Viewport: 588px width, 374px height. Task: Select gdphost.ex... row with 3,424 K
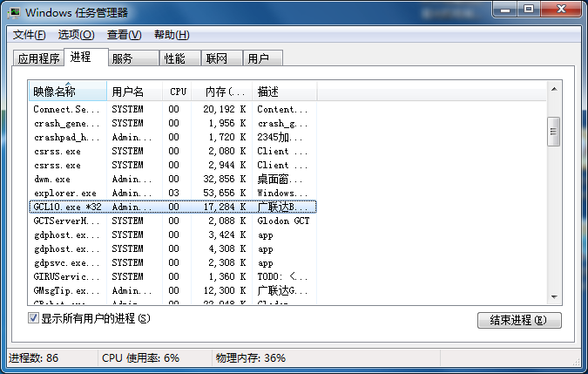click(172, 235)
